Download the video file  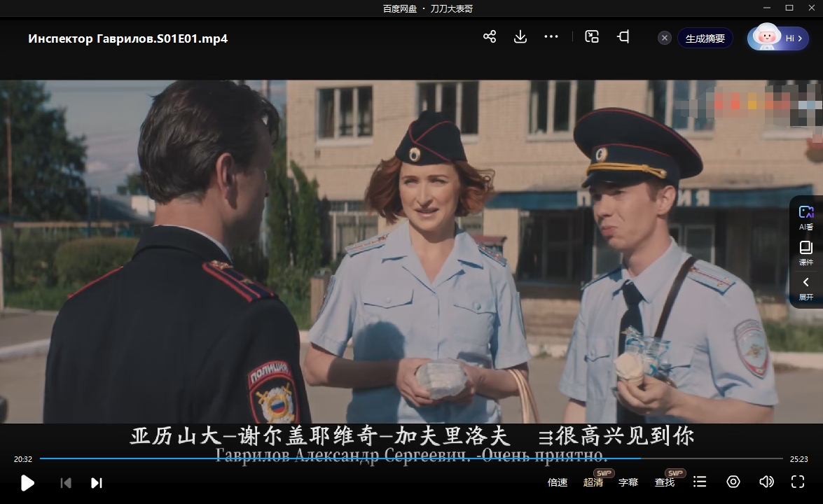click(x=520, y=37)
